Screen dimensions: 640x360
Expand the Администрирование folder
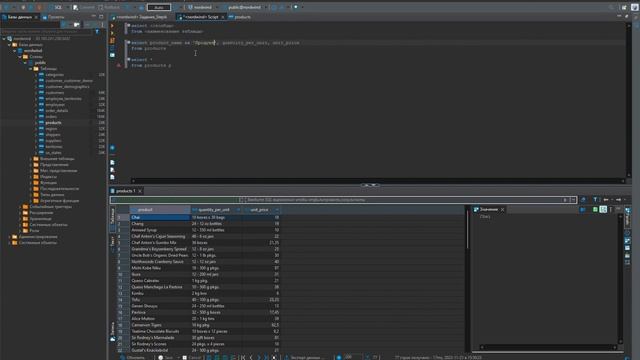pos(9,237)
